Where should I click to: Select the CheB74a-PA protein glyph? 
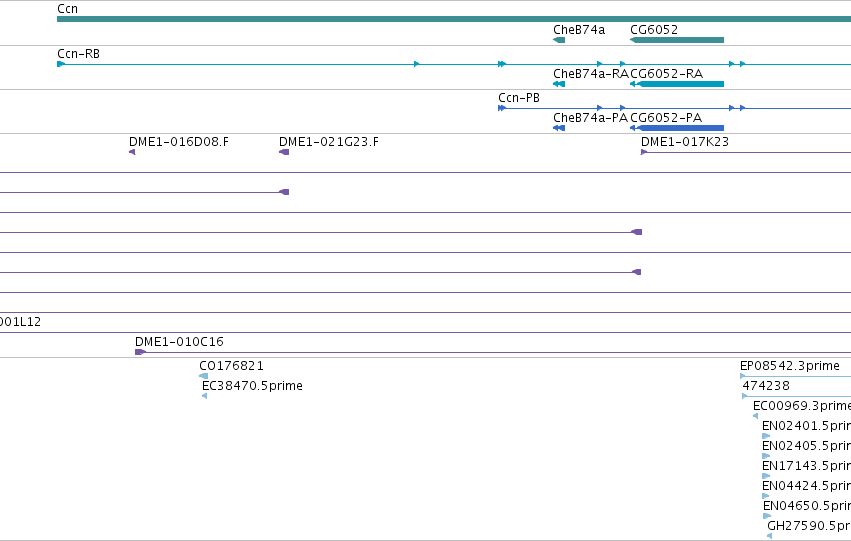pos(559,128)
